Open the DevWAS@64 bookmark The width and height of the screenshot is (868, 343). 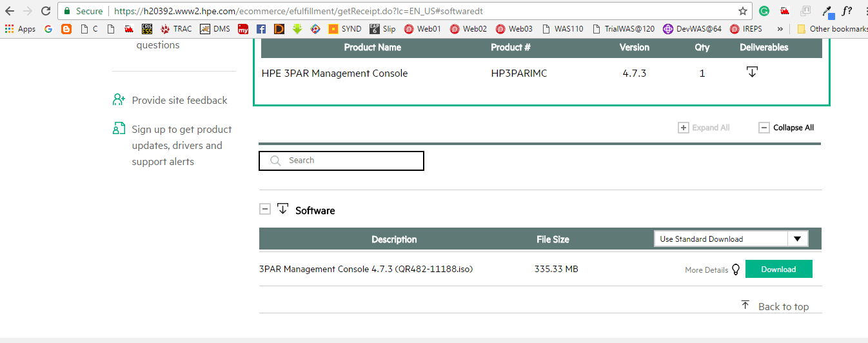coord(693,29)
